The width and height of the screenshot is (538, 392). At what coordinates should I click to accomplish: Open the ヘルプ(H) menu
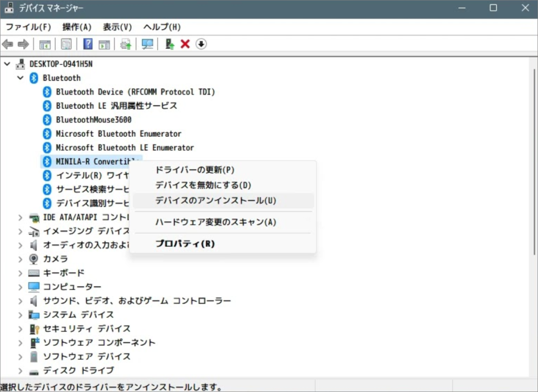(x=162, y=27)
